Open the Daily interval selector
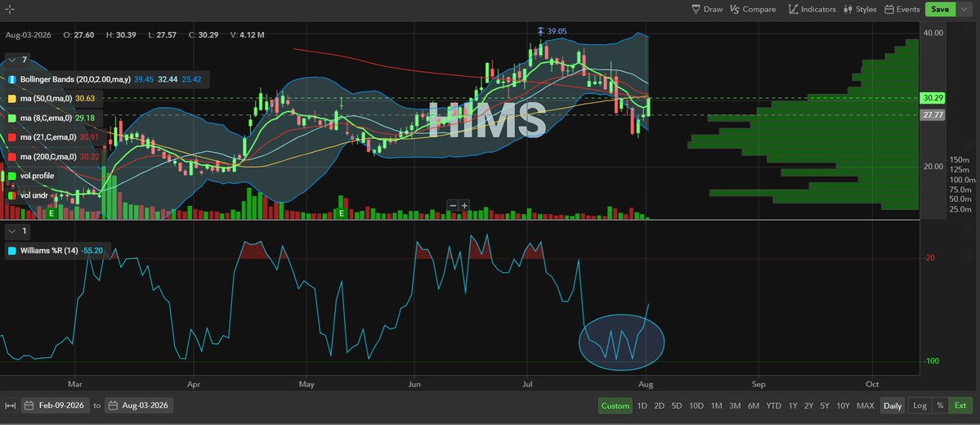 893,406
